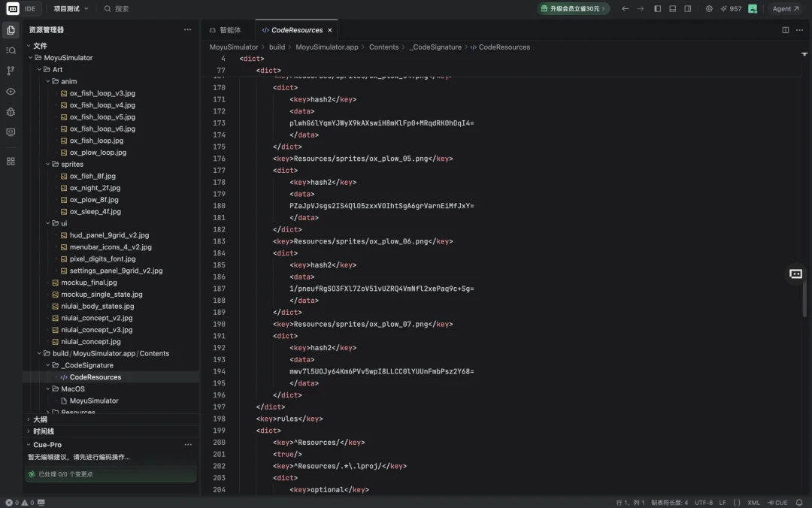This screenshot has width=812, height=508.
Task: Collapse the Cue-Pro section
Action: pyautogui.click(x=29, y=445)
